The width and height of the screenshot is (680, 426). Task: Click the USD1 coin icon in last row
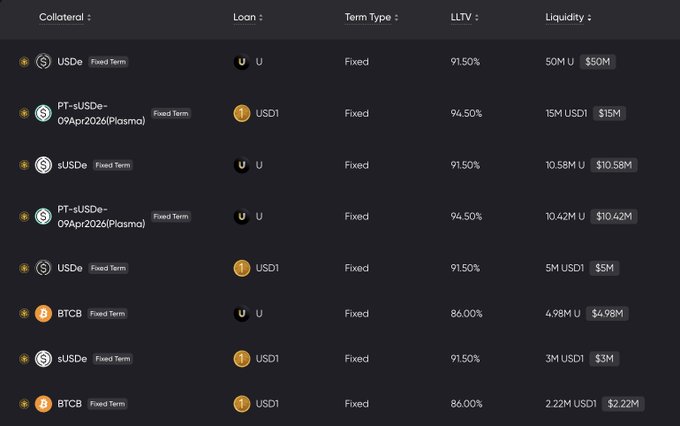241,404
